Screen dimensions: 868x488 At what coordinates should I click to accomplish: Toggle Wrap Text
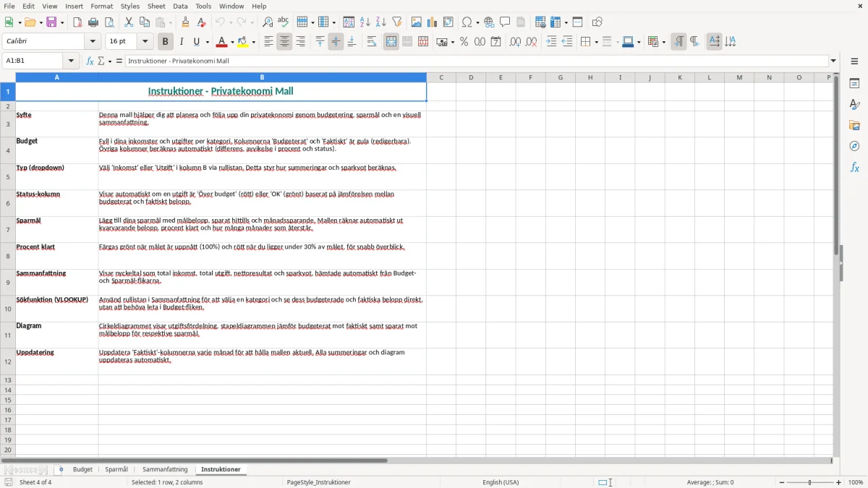point(371,42)
